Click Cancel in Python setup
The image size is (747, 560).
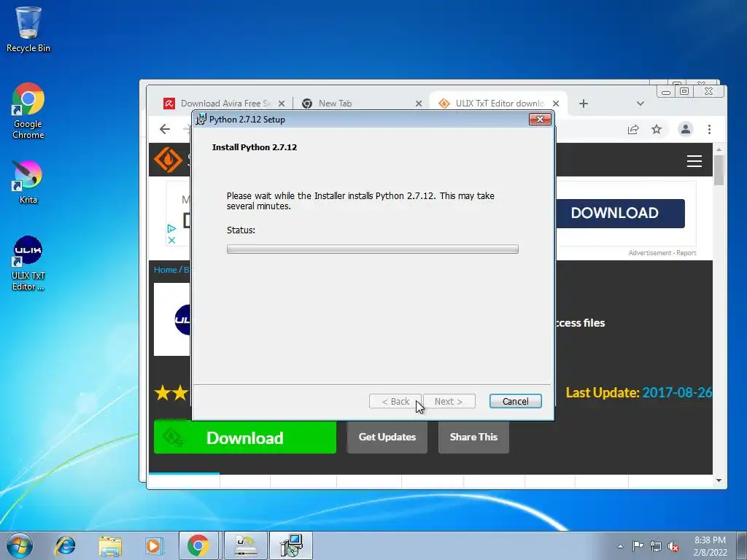click(x=516, y=402)
